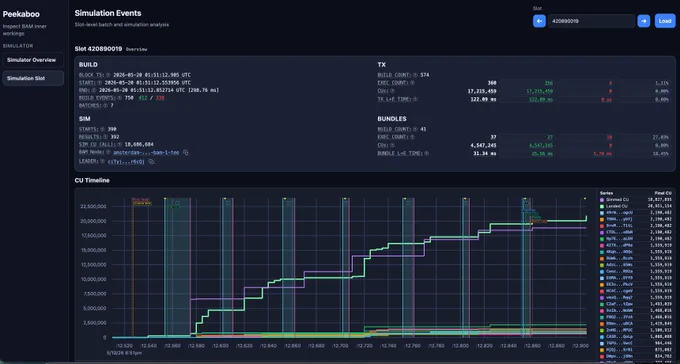Click the Overview label beside slot heading
This screenshot has width=680, height=364.
137,49
